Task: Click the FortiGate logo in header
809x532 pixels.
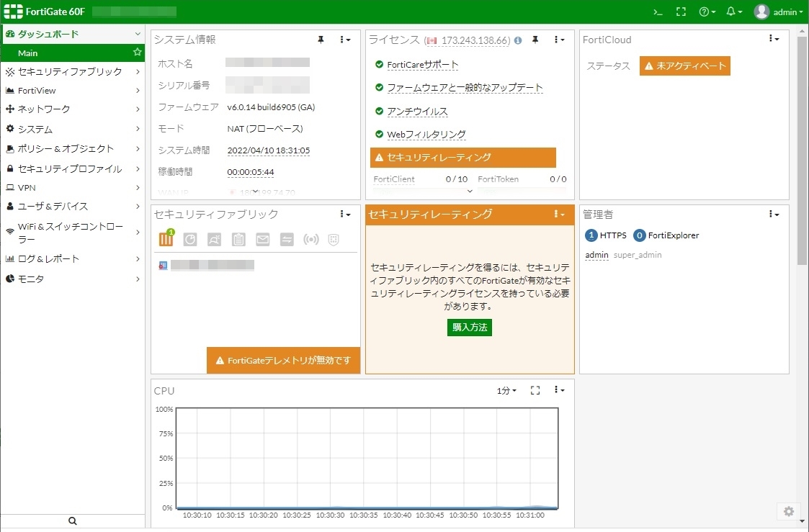Action: point(14,12)
